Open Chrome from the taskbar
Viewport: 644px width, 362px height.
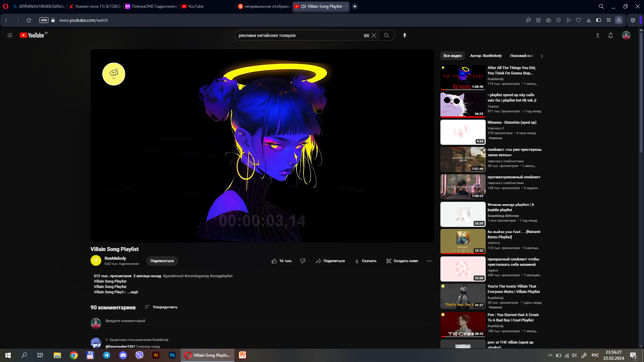74,355
